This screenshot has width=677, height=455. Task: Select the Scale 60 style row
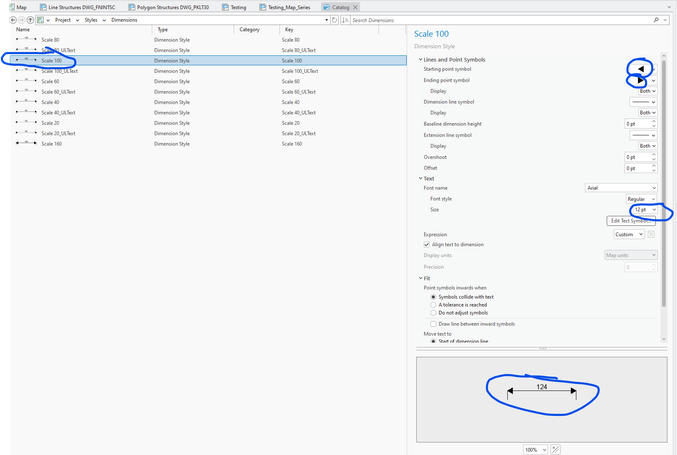pyautogui.click(x=209, y=81)
